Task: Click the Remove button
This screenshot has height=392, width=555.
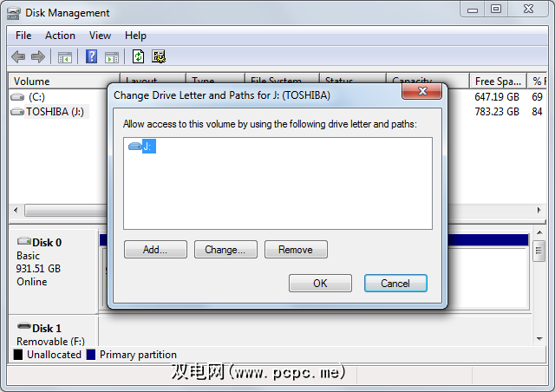Action: (296, 250)
